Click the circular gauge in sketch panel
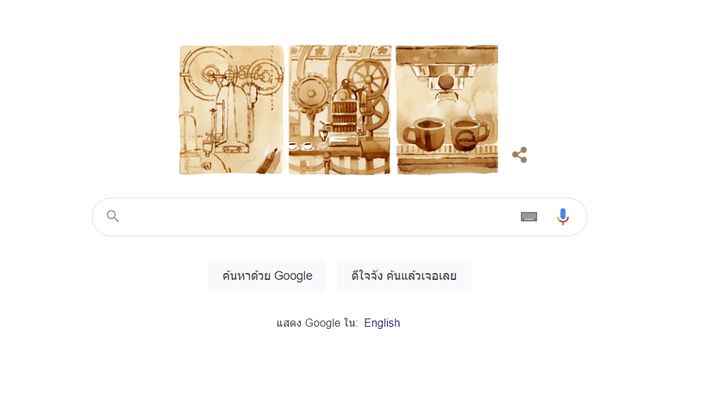This screenshot has height=413, width=728. coord(208,73)
